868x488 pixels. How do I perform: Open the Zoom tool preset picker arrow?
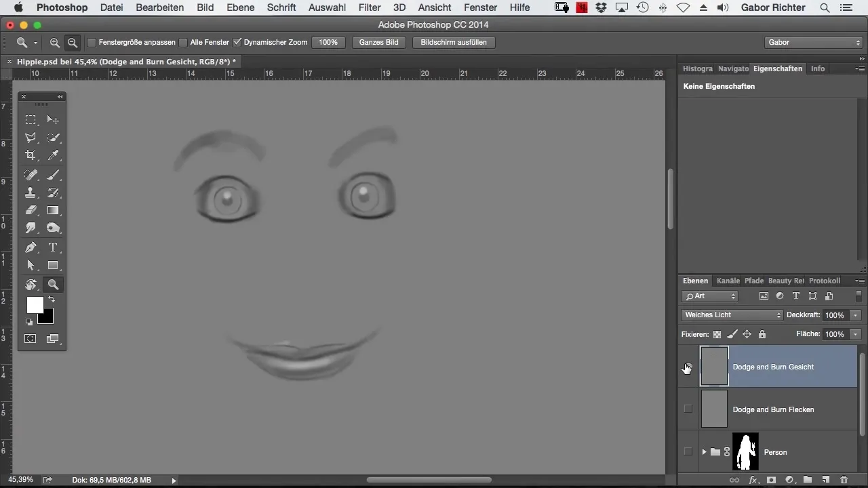point(35,43)
